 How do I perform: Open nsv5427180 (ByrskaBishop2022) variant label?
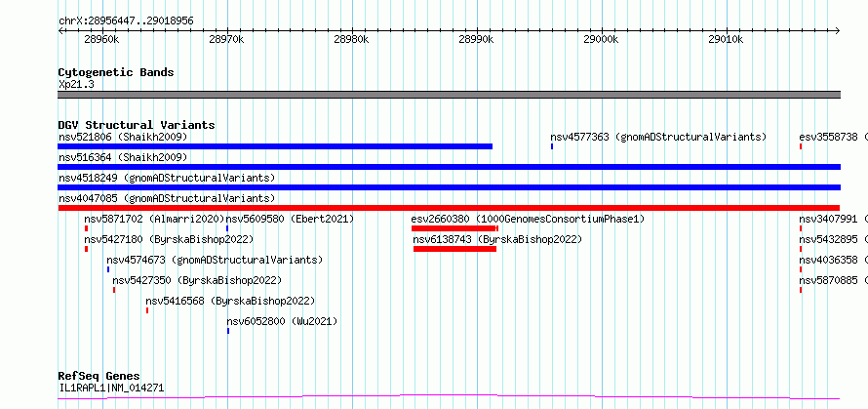coord(169,239)
